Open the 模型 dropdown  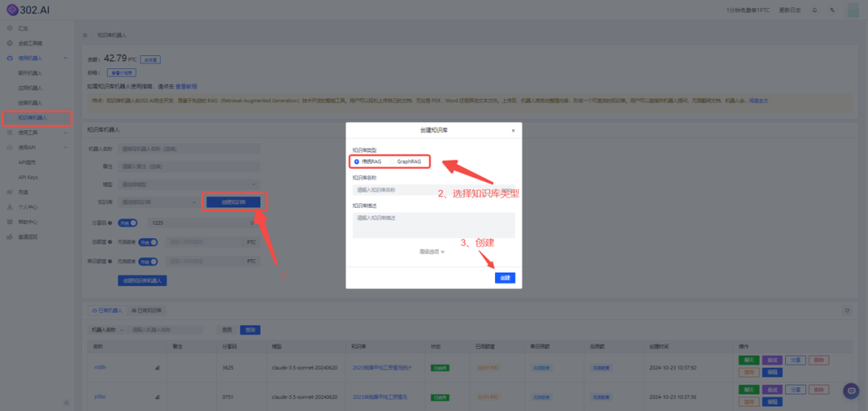point(189,184)
